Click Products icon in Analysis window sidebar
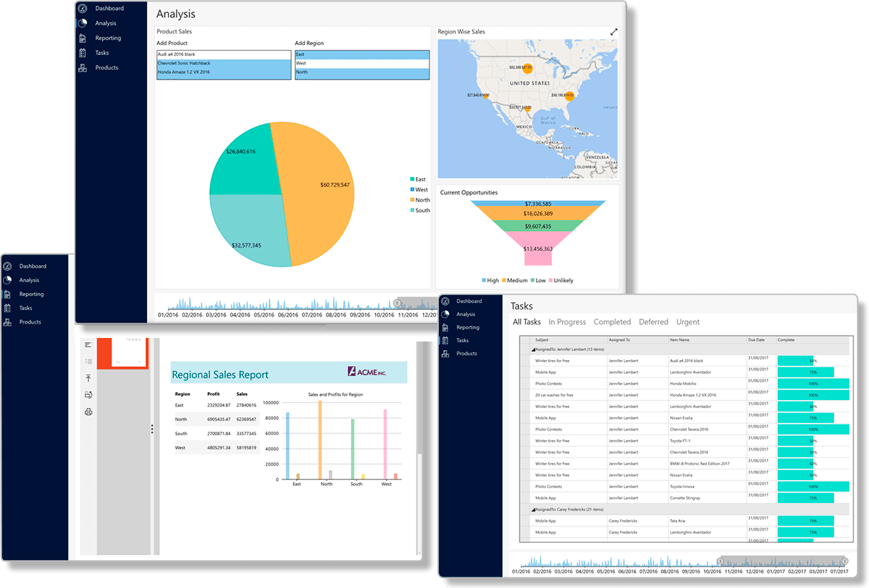Screen dimensions: 869x588 coord(82,68)
